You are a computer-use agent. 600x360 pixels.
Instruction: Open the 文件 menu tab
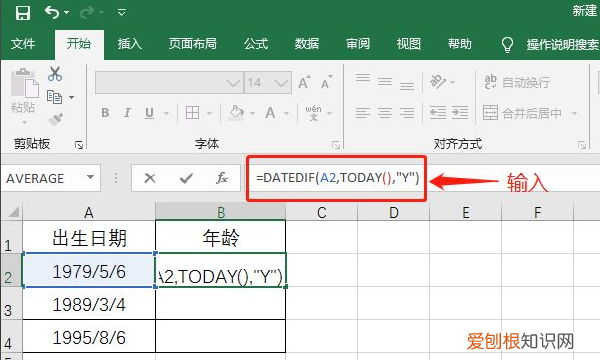pos(23,44)
